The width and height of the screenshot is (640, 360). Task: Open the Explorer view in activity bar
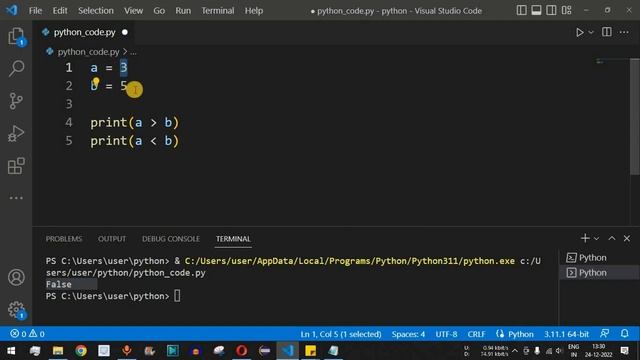click(x=16, y=36)
